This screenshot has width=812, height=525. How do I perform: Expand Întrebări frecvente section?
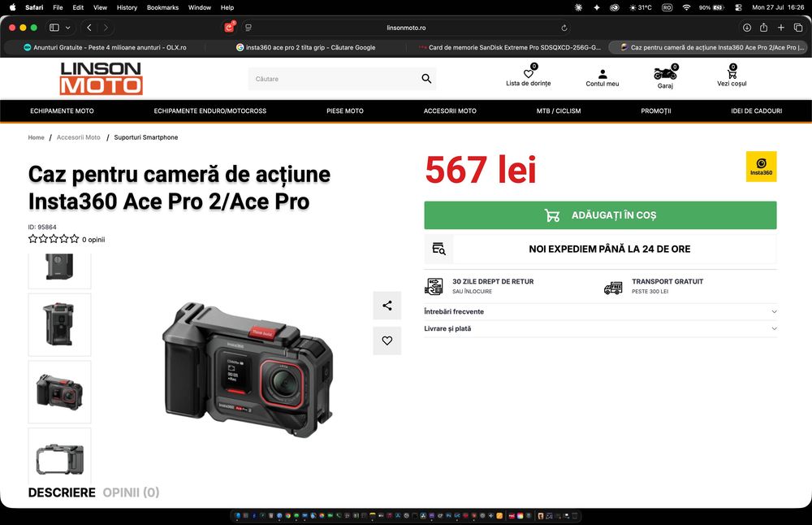[x=600, y=311]
